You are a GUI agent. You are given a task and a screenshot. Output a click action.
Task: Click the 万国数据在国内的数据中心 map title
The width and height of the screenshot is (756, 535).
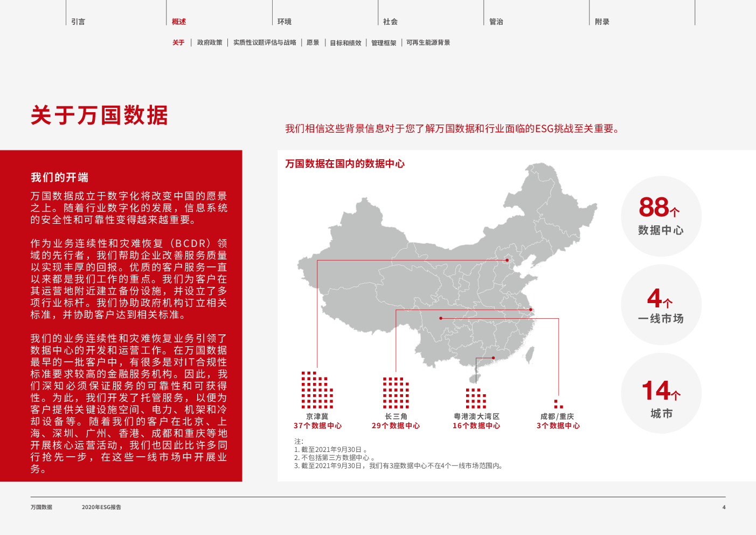tap(345, 163)
